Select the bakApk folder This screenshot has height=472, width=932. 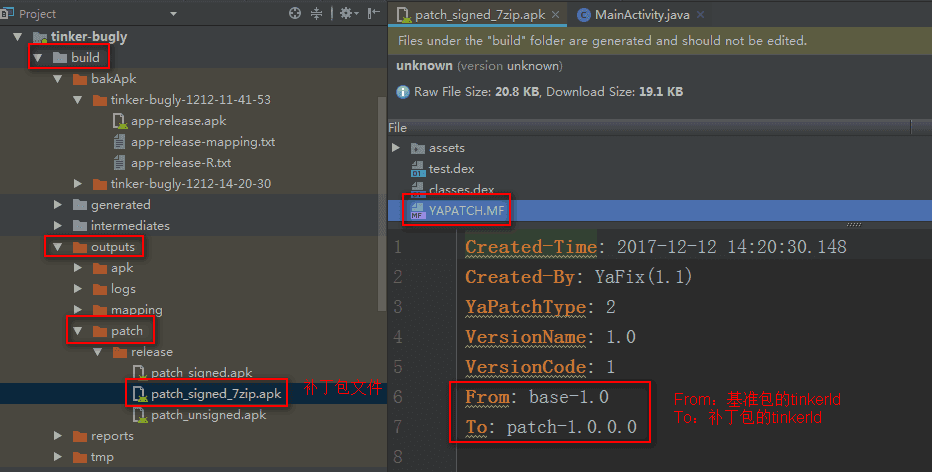click(x=114, y=78)
